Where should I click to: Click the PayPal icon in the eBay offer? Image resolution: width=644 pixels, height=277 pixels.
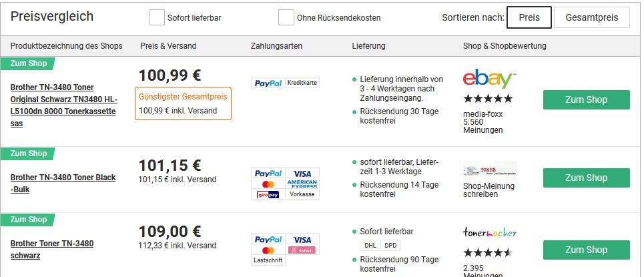click(x=268, y=83)
